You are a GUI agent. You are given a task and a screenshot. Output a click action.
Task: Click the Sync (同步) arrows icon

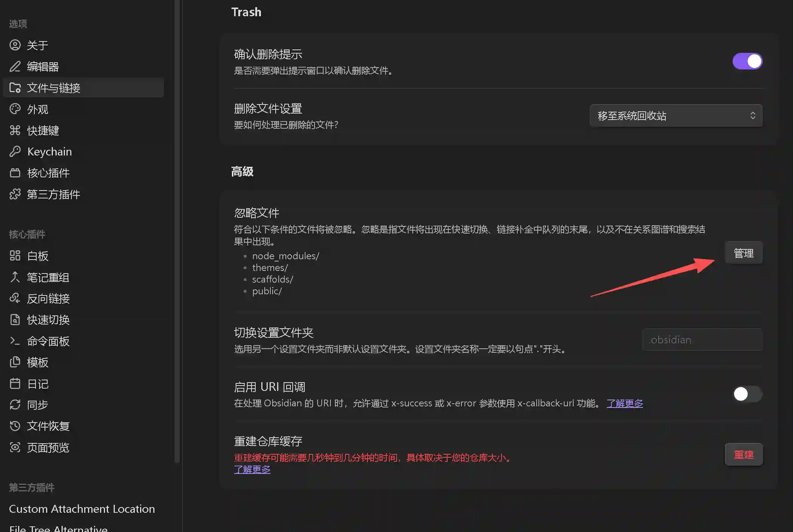pos(15,405)
